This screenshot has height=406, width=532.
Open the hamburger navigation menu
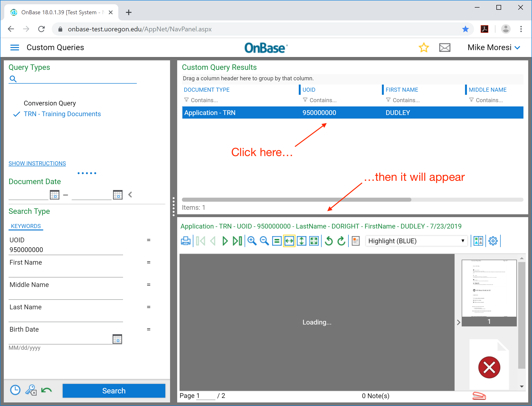click(x=14, y=47)
